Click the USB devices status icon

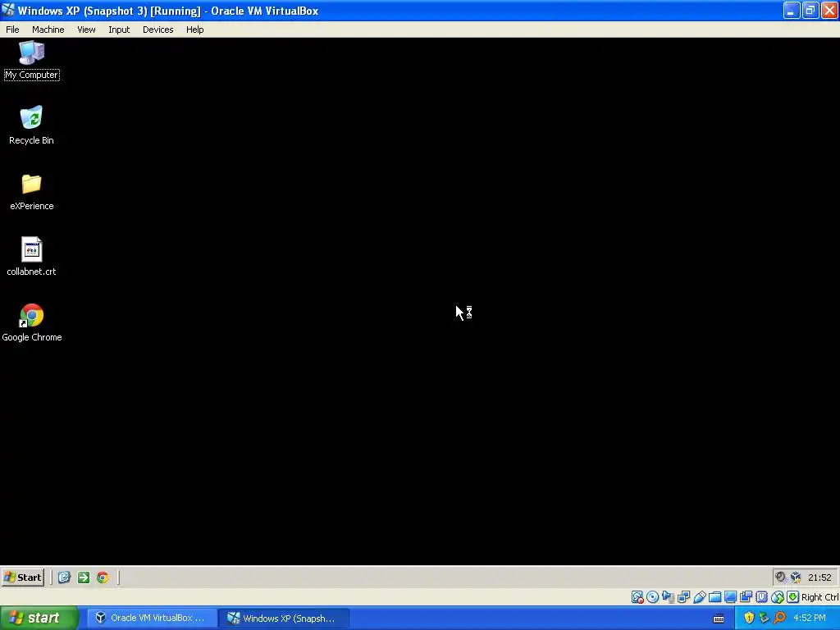point(699,597)
